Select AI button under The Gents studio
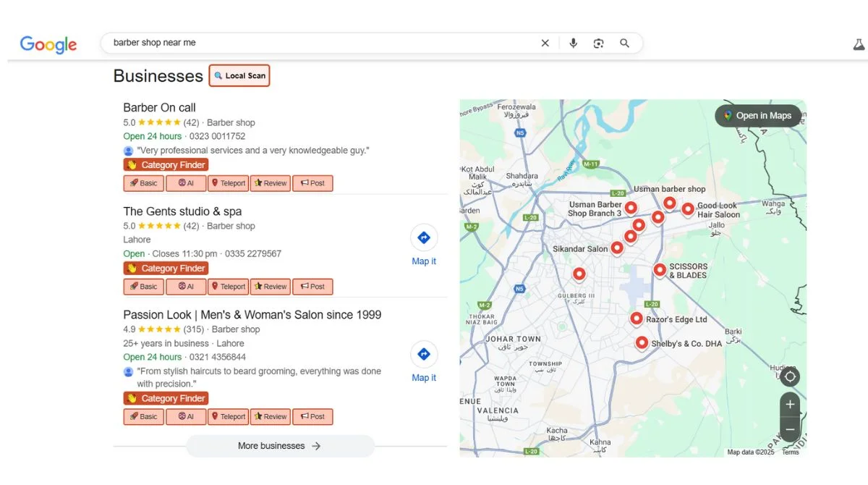The image size is (868, 485). tap(186, 287)
